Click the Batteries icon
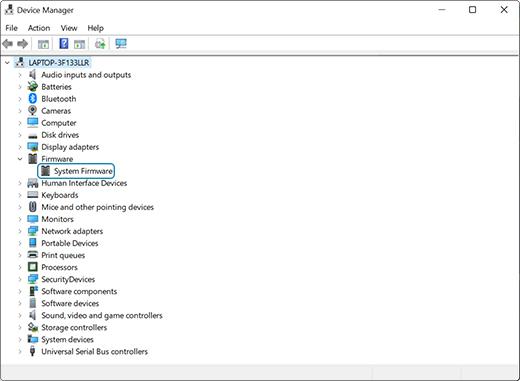This screenshot has width=520, height=381. [32, 87]
